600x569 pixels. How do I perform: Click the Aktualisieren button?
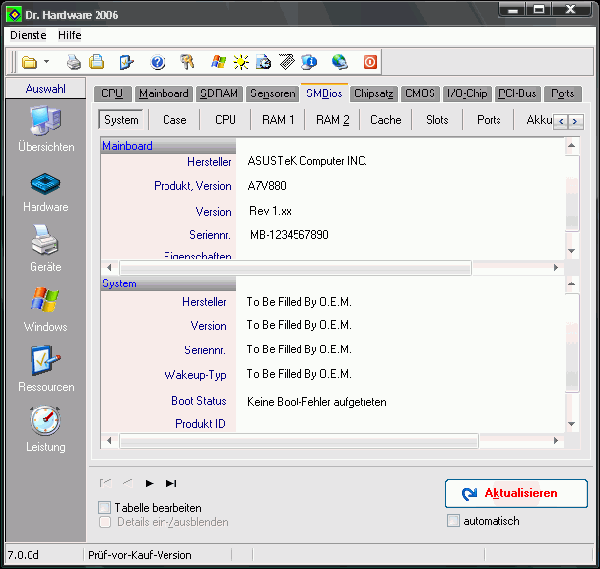[x=516, y=494]
